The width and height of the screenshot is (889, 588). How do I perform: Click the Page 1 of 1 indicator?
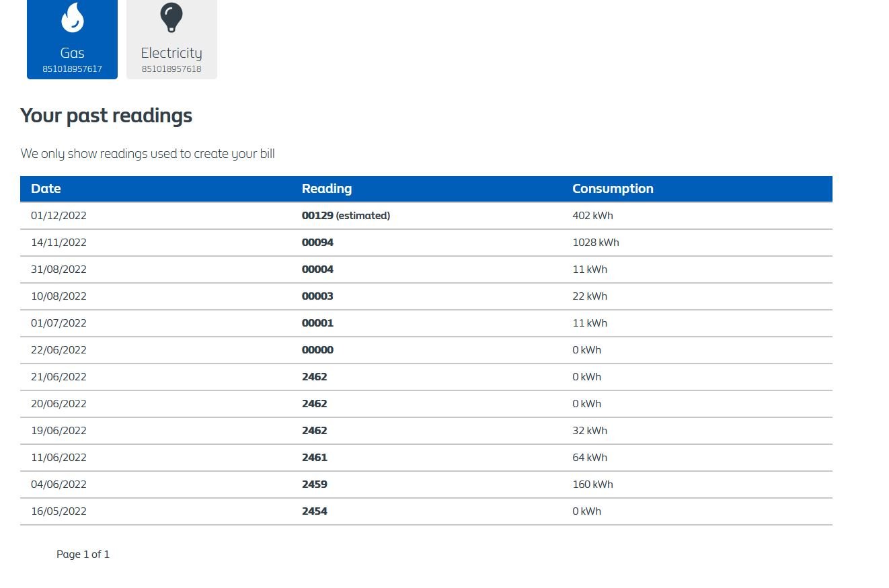point(83,554)
